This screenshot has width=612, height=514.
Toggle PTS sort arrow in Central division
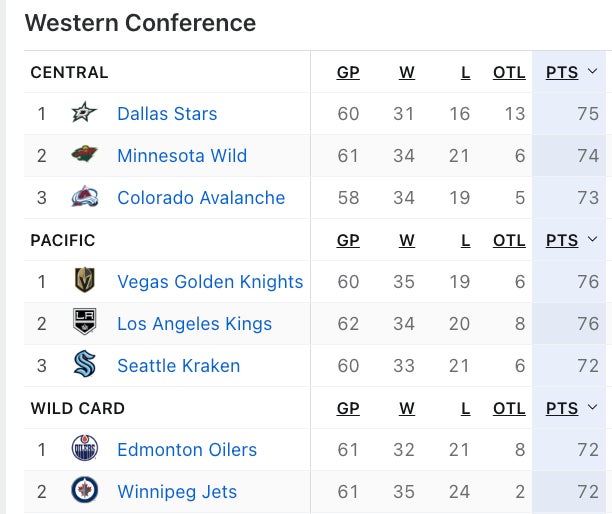(592, 72)
